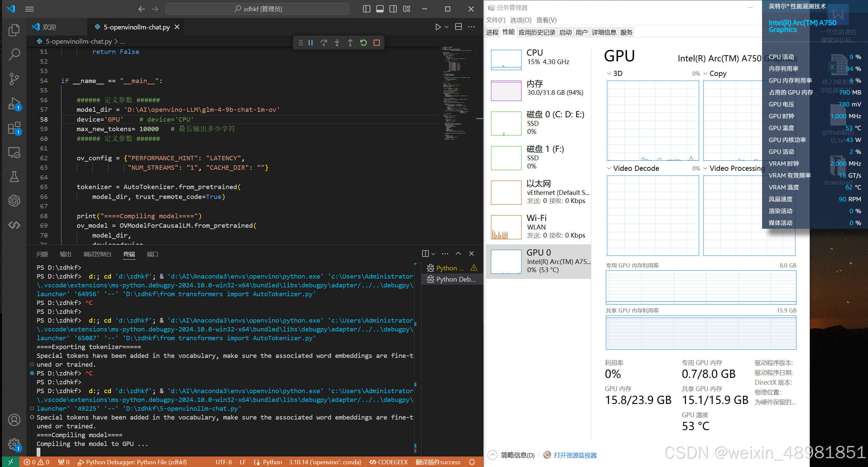Viewport: 868px width, 467px height.
Task: Click the debug Restart icon
Action: click(x=363, y=43)
